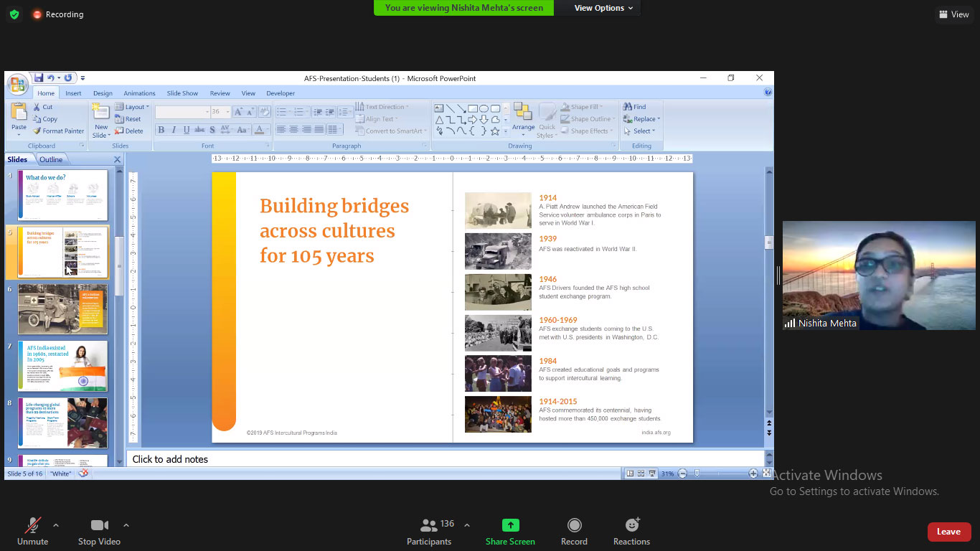Switch to Normal view in status bar
Image resolution: width=980 pixels, height=551 pixels.
click(630, 474)
